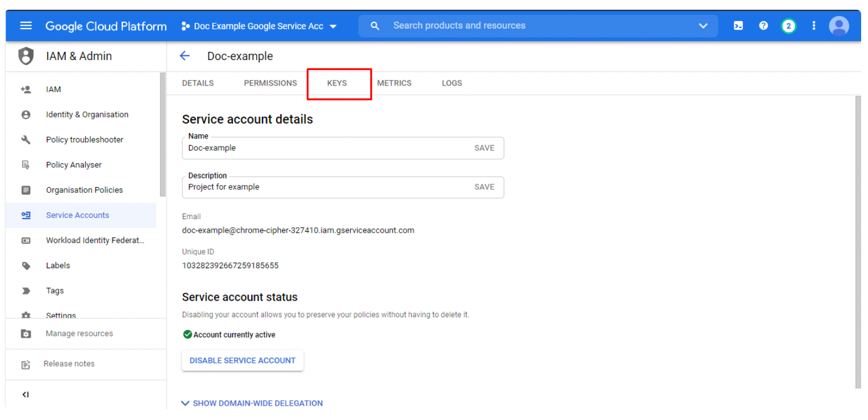
Task: Click the IAM & Admin heading
Action: point(79,56)
